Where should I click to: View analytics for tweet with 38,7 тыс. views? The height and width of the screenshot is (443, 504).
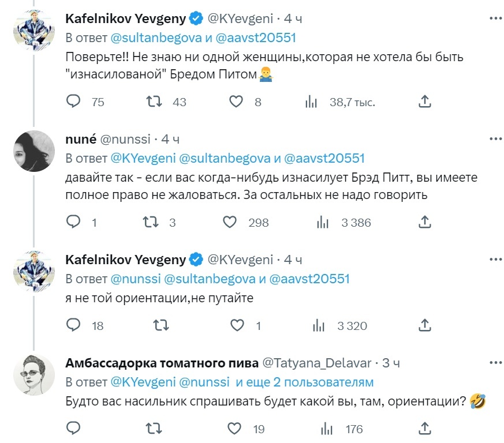point(312,102)
